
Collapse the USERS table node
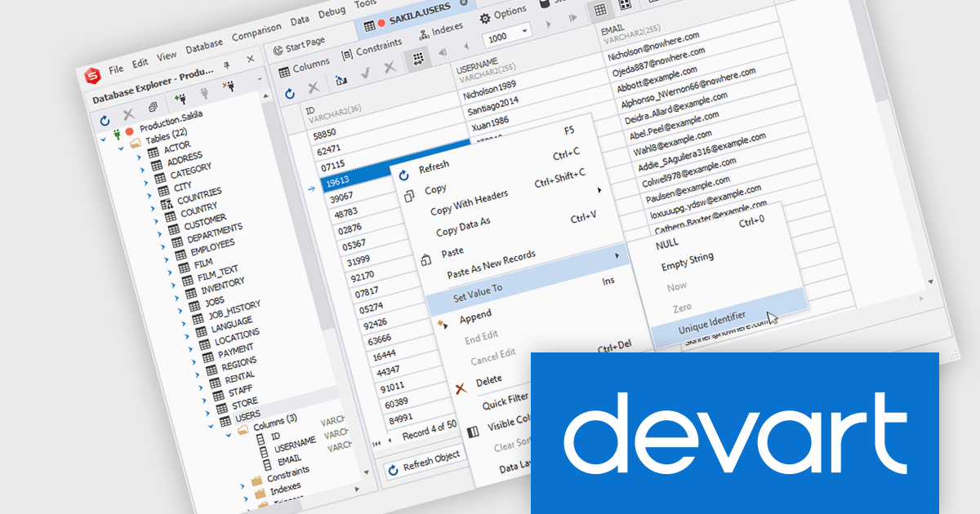[209, 425]
